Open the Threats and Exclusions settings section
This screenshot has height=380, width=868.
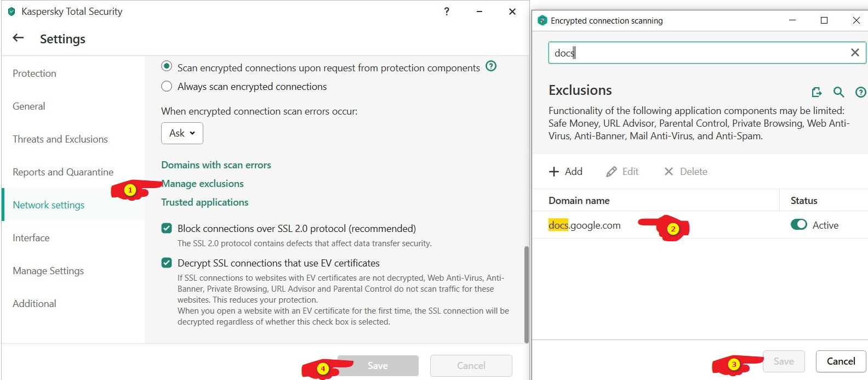coord(60,139)
